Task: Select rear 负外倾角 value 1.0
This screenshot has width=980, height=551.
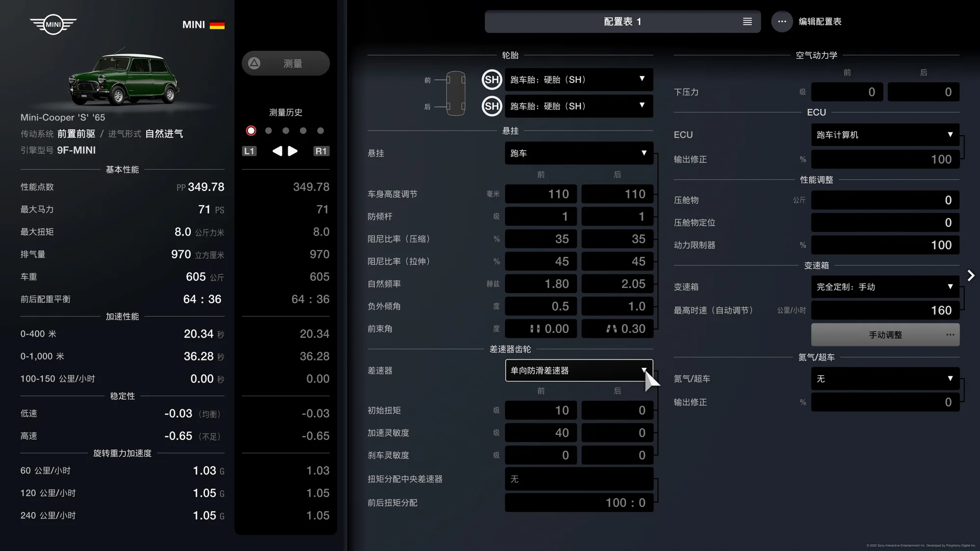Action: (617, 307)
